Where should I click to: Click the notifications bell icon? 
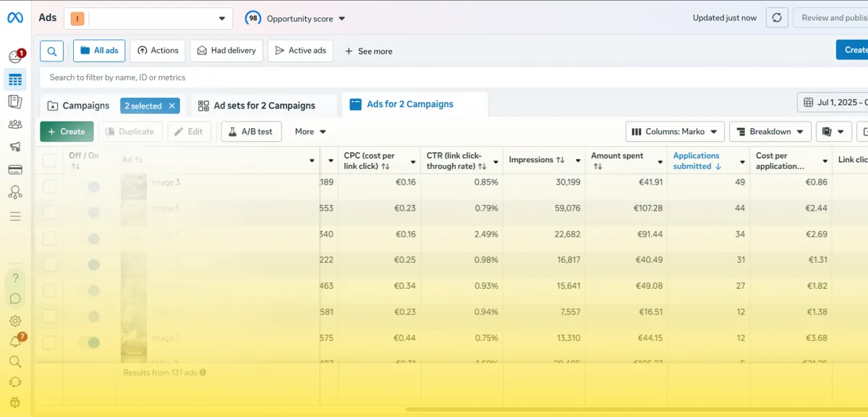[x=15, y=342]
